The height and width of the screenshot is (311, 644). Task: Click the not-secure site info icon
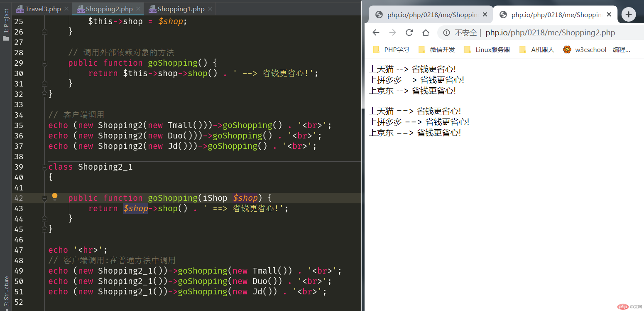447,32
